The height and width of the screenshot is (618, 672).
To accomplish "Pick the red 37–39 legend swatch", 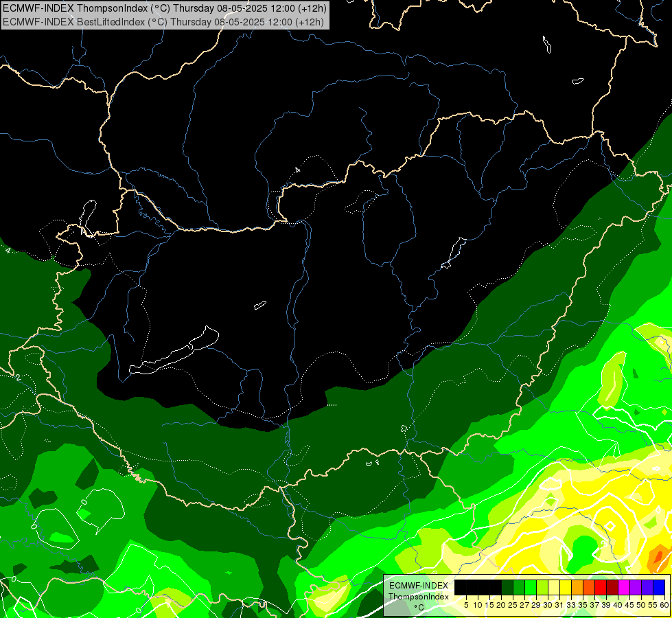I will click(x=601, y=587).
